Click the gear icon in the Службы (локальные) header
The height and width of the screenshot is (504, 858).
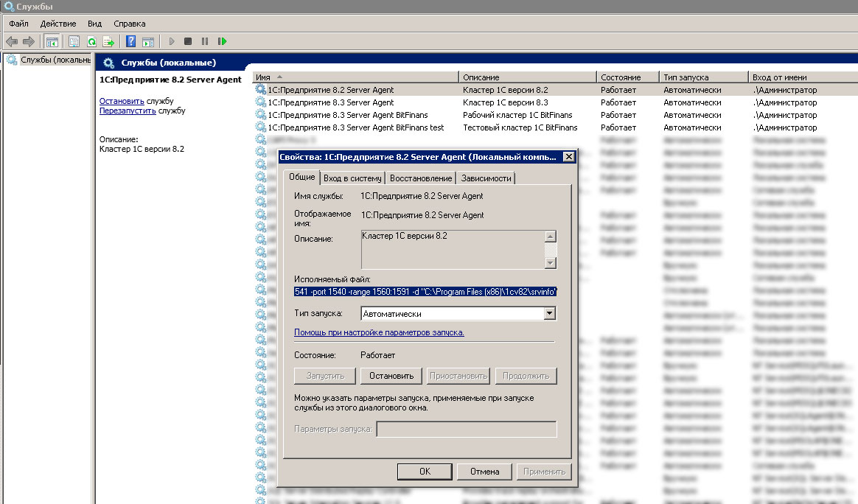[x=108, y=63]
